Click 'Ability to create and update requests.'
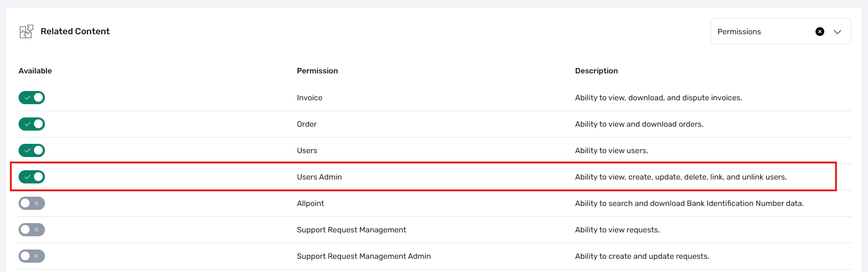Image resolution: width=868 pixels, height=272 pixels. click(642, 256)
